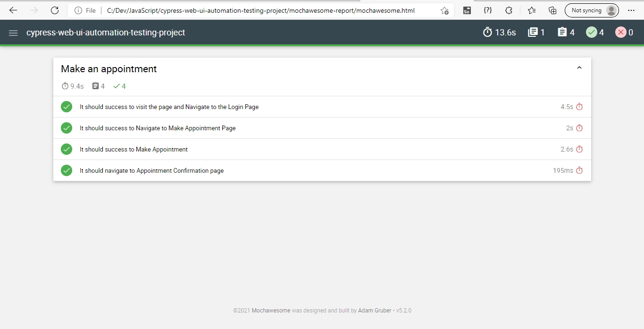Open browser Settings and more menu
The height and width of the screenshot is (329, 644).
631,10
